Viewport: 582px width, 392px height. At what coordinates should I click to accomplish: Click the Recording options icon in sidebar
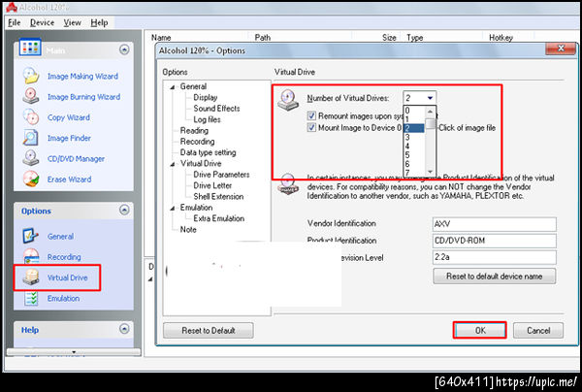pyautogui.click(x=32, y=256)
